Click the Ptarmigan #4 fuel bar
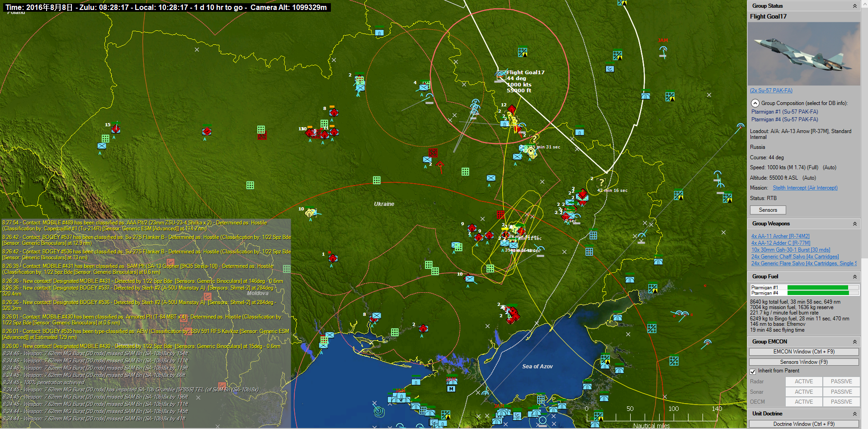The height and width of the screenshot is (429, 868). pos(823,293)
